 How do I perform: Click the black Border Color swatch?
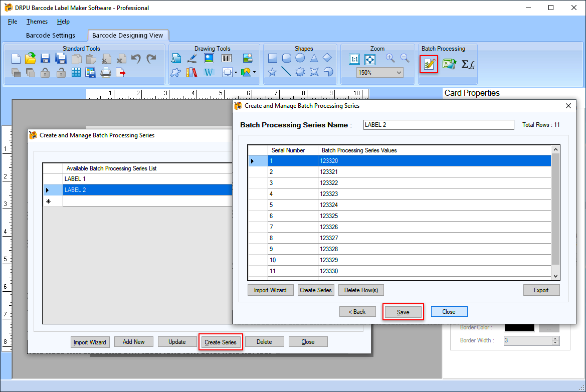pyautogui.click(x=519, y=327)
